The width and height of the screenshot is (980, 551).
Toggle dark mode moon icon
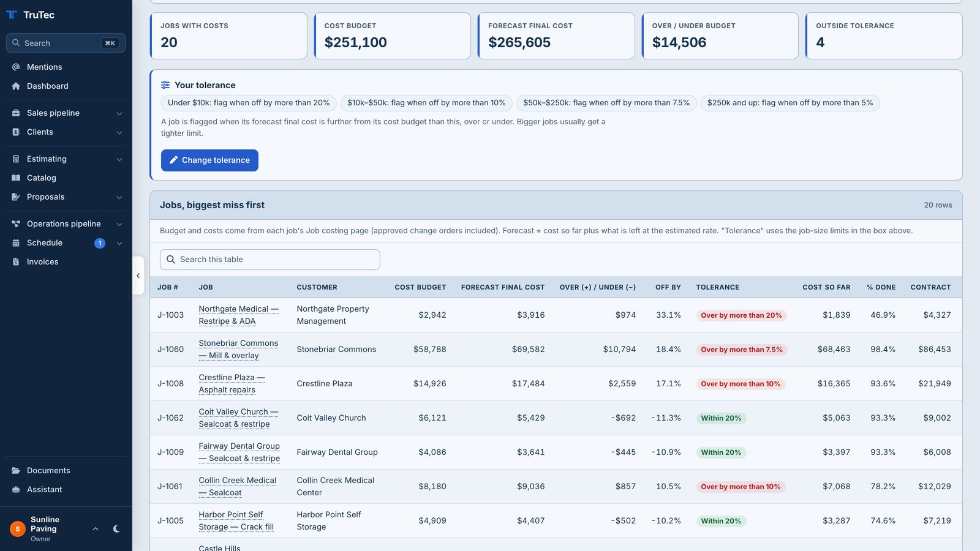click(116, 528)
